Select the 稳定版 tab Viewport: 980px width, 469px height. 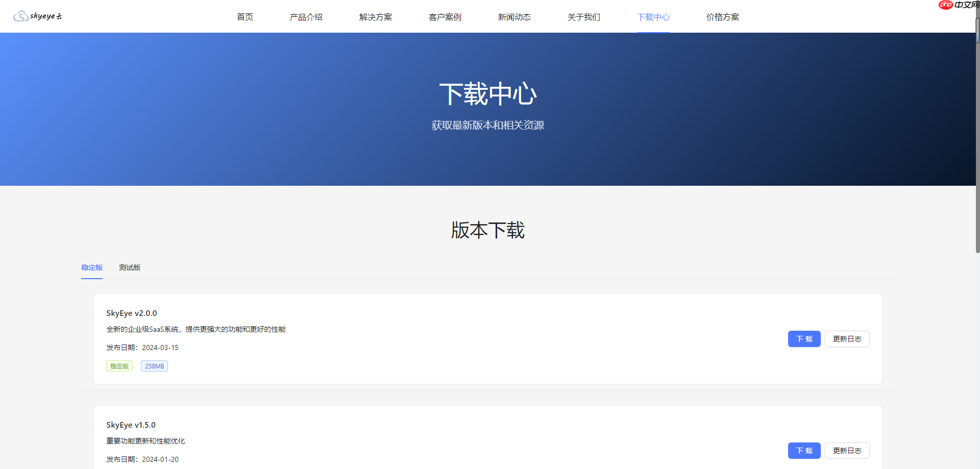(92, 267)
